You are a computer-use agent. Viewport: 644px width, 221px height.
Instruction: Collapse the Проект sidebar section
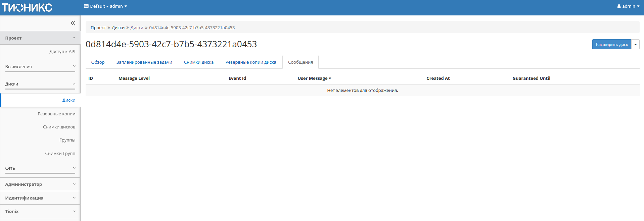tap(40, 38)
